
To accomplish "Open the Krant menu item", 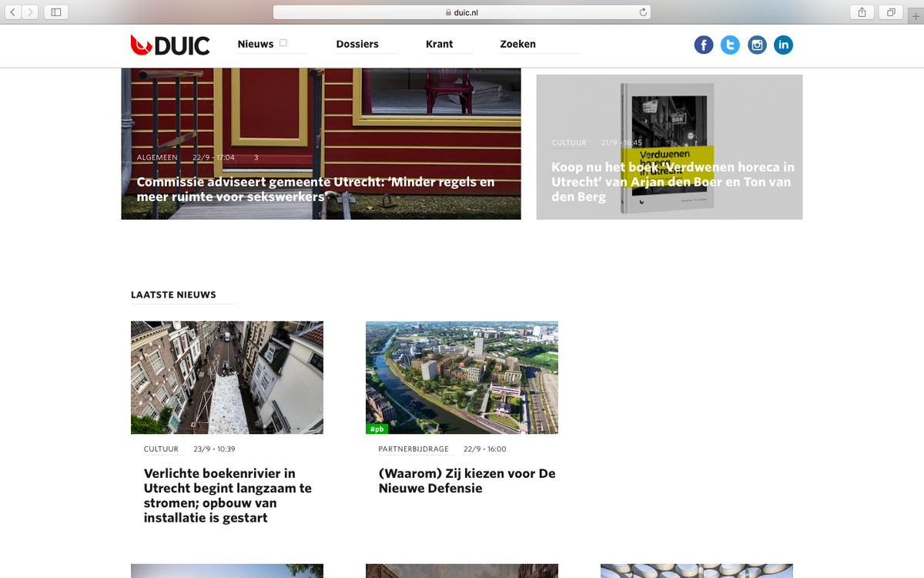I will pos(439,44).
